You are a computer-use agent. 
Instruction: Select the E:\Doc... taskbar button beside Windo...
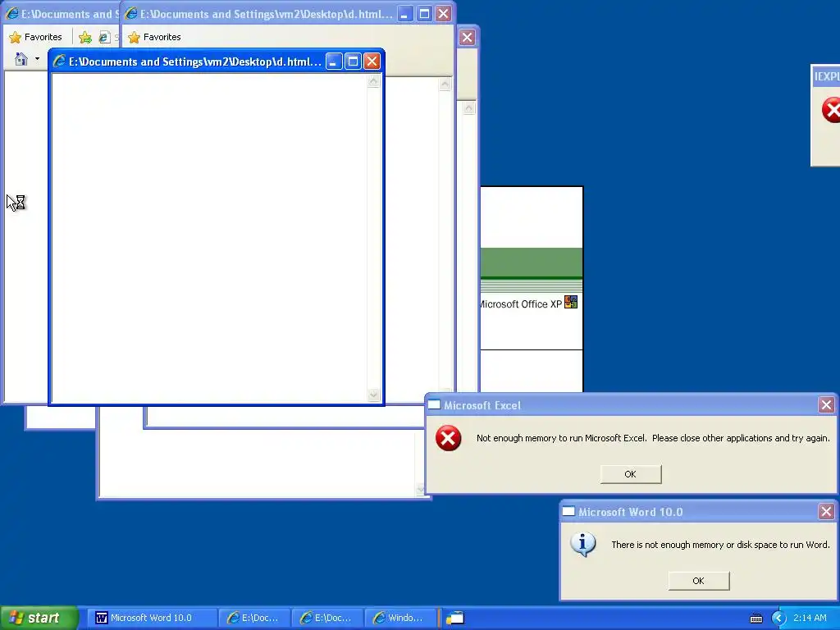[x=326, y=618]
